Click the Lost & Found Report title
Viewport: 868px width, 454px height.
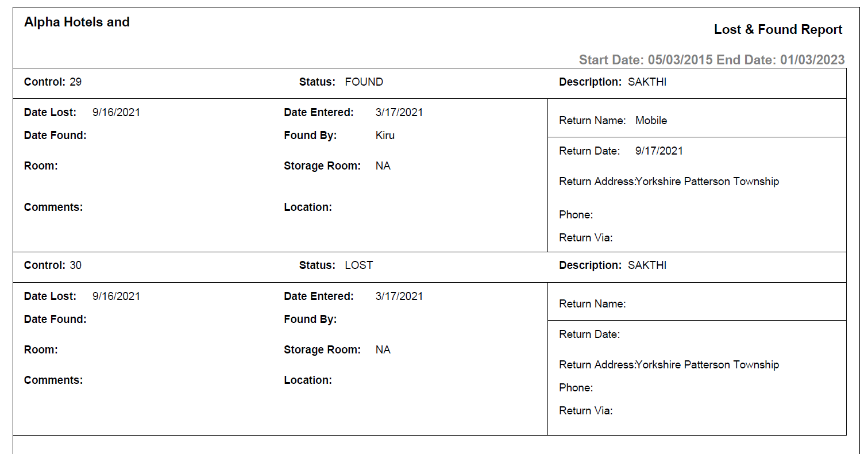pyautogui.click(x=778, y=30)
